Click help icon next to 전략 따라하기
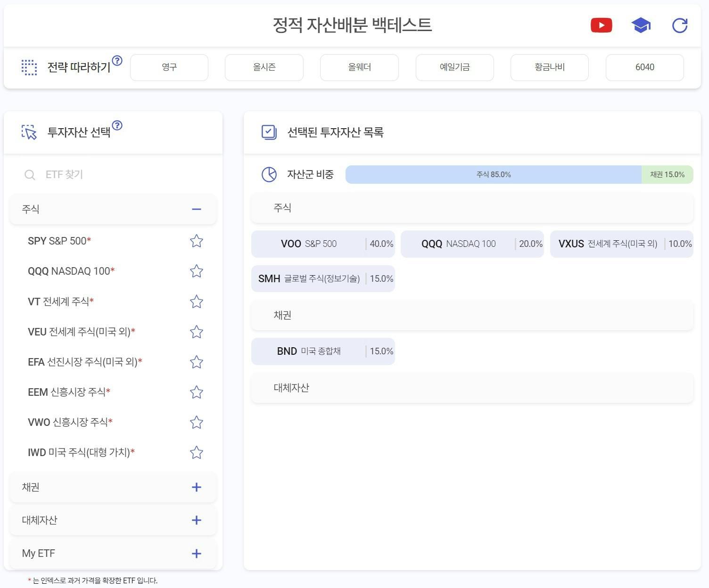The width and height of the screenshot is (709, 588). [117, 60]
